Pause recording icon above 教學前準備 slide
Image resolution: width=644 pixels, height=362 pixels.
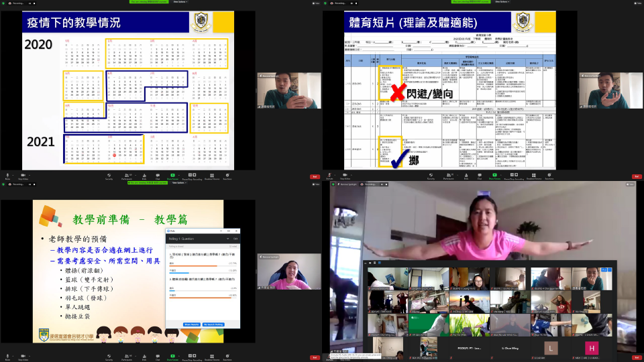point(30,184)
